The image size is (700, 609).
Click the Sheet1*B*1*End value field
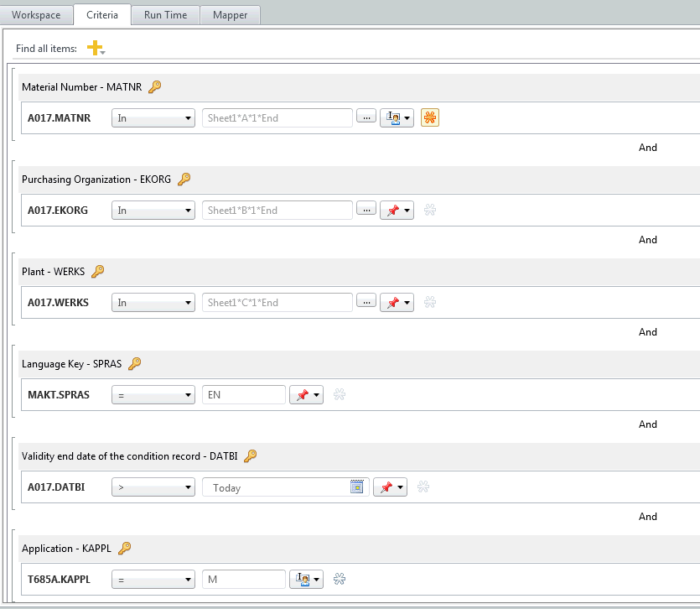[x=277, y=210]
